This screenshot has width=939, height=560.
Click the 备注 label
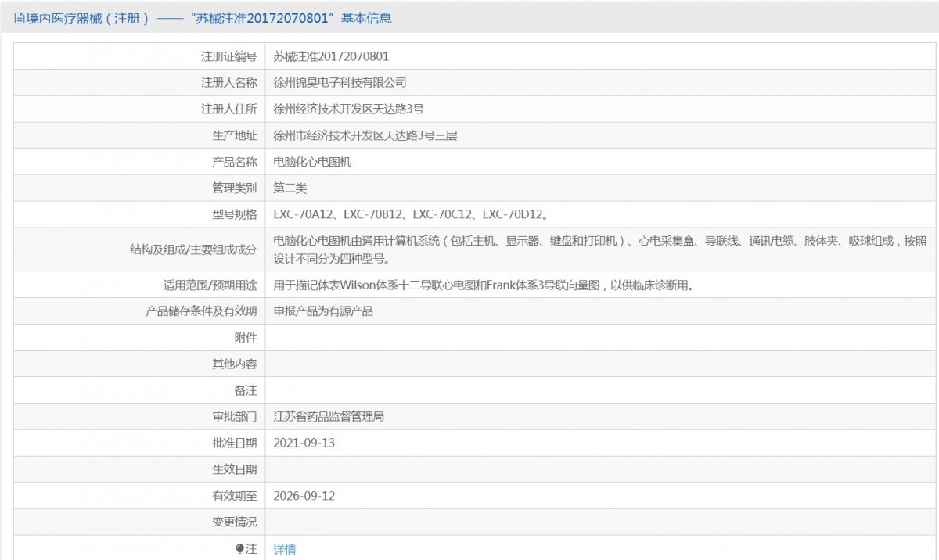(245, 390)
